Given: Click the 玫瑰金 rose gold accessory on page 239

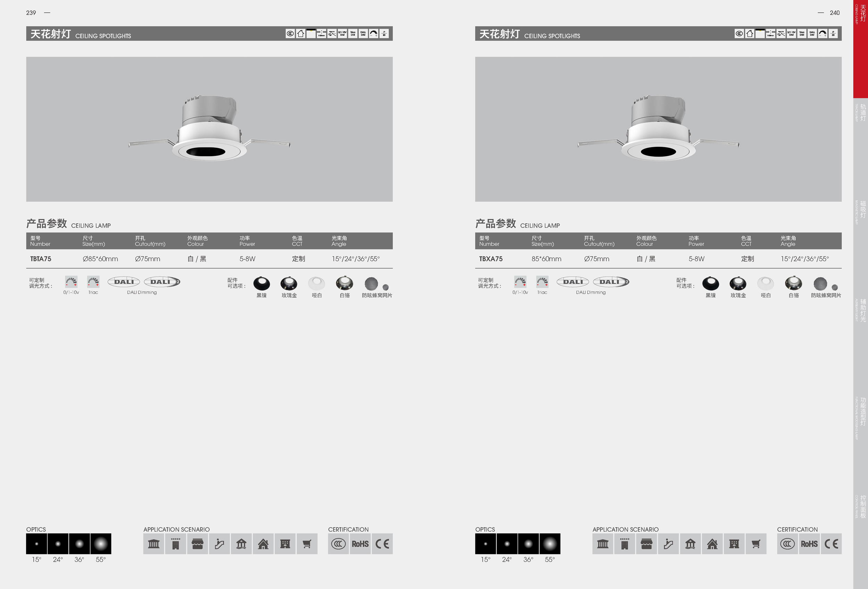Looking at the screenshot, I should coord(289,284).
